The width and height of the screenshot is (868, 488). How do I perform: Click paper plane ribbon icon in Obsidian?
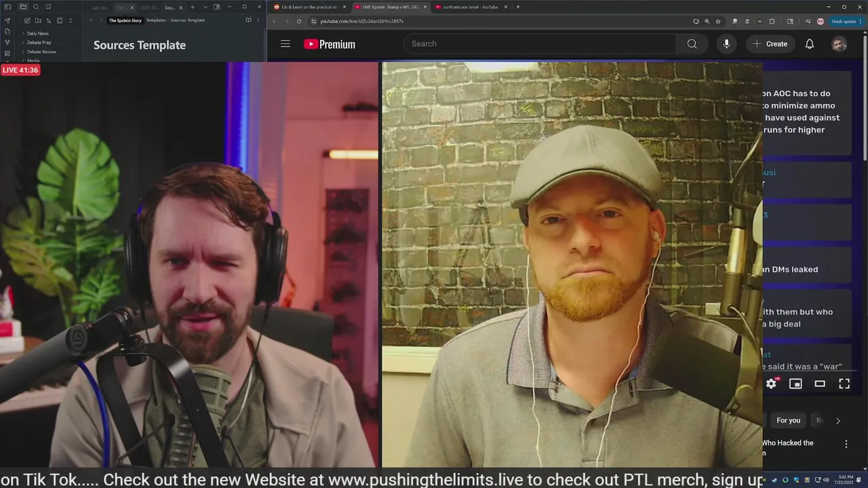(7, 20)
